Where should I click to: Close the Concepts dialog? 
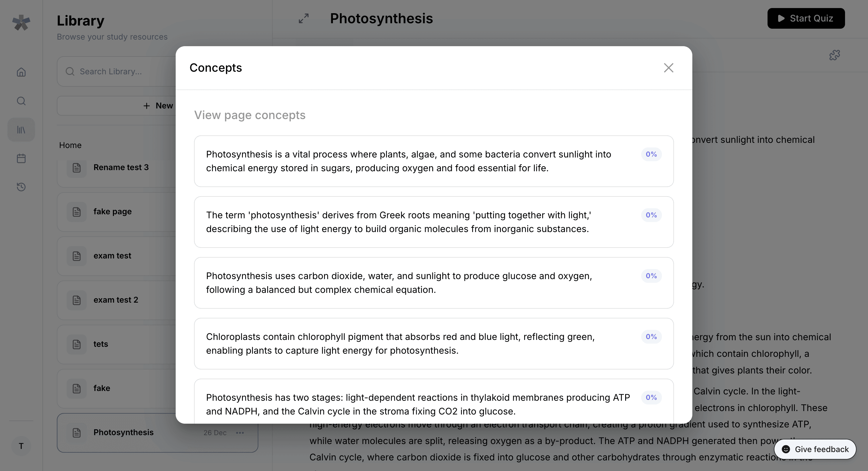pyautogui.click(x=669, y=68)
